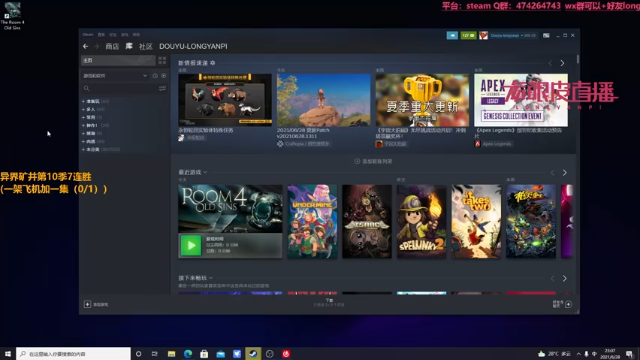This screenshot has width=640, height=360.
Task: Open Windows Start menu
Action: click(x=8, y=354)
